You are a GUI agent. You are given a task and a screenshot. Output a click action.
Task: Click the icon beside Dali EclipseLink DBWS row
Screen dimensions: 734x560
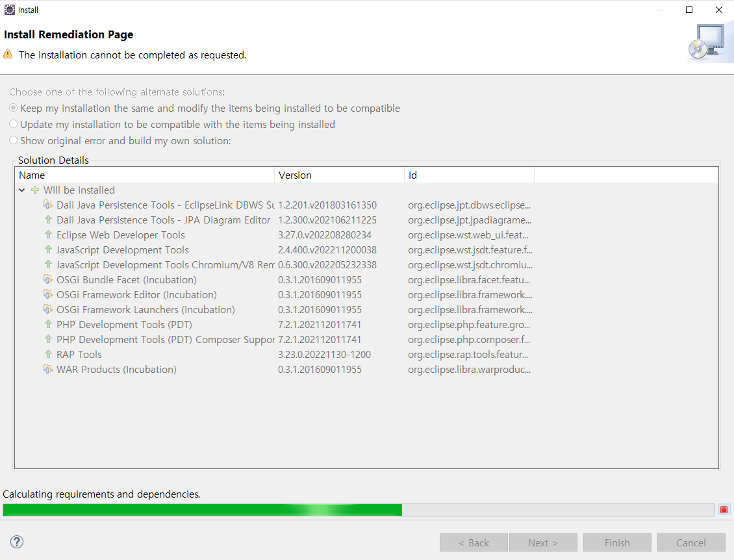(48, 205)
